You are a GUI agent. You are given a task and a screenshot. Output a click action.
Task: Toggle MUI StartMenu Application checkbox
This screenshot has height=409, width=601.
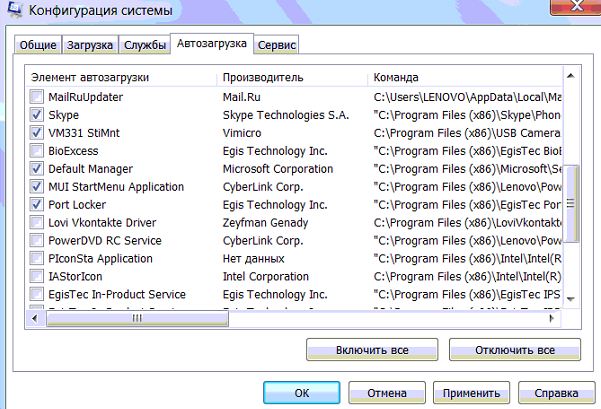pos(36,187)
